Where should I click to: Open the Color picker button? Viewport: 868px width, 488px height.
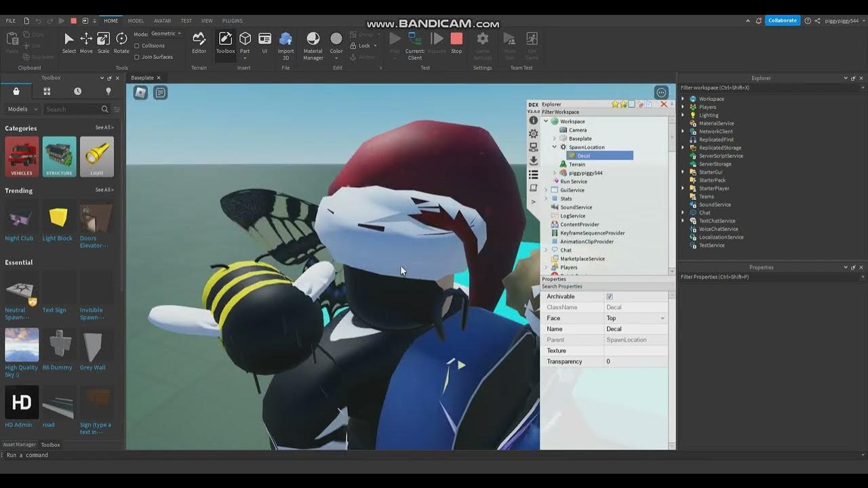pos(336,42)
